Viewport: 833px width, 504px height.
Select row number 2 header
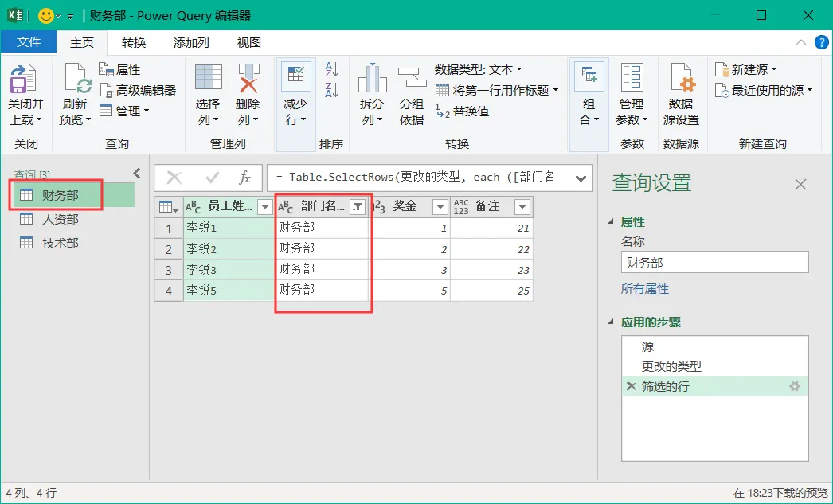pos(168,249)
